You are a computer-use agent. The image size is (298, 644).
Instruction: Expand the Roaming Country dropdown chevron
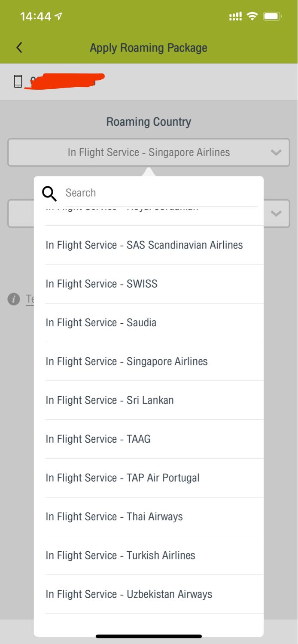[276, 152]
